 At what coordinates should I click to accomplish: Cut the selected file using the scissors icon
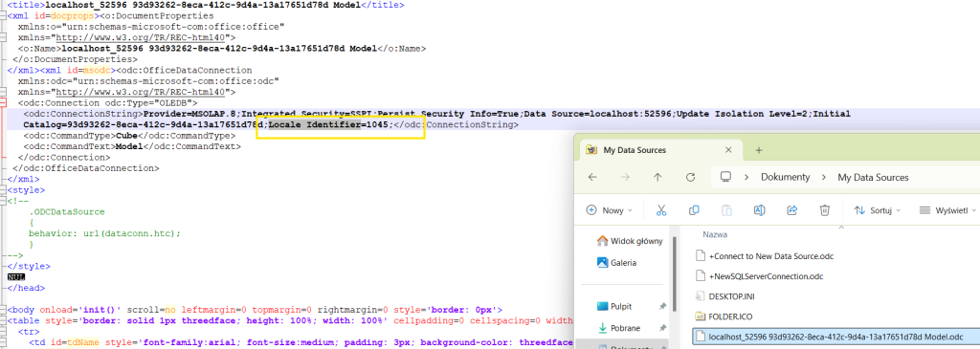click(661, 210)
